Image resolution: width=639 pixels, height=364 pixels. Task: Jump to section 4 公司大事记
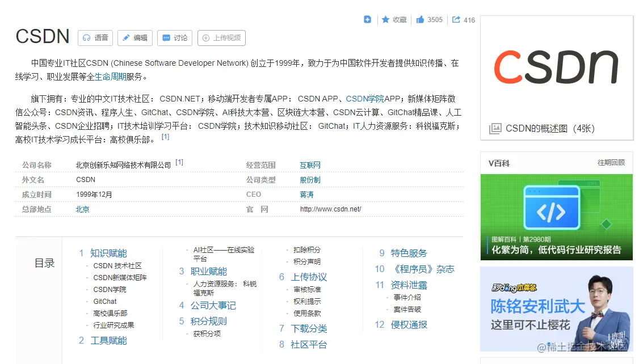coord(213,306)
